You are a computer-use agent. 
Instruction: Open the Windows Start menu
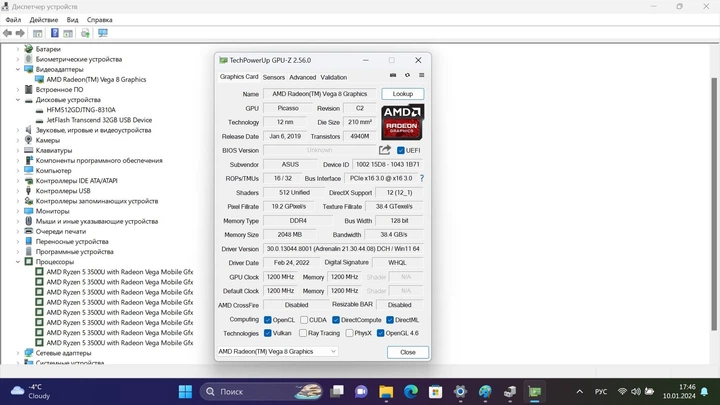click(186, 392)
